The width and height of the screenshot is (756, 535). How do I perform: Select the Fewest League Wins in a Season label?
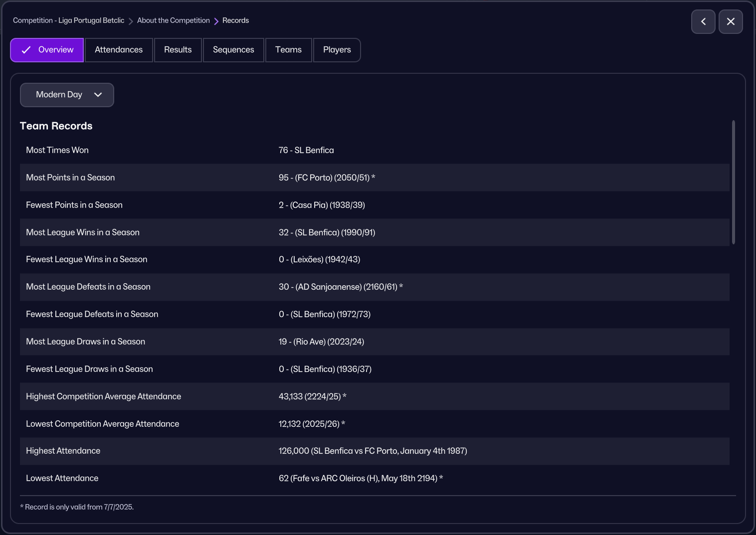[x=87, y=259]
